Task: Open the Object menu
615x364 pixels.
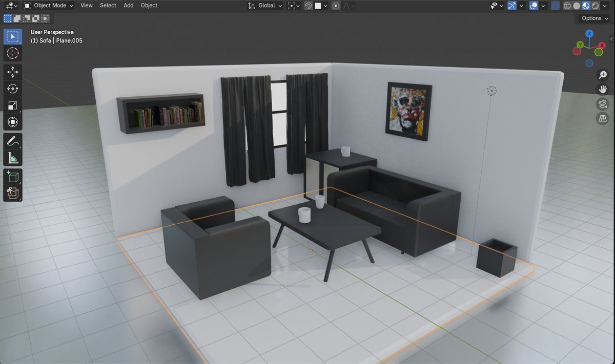Action: (x=149, y=6)
